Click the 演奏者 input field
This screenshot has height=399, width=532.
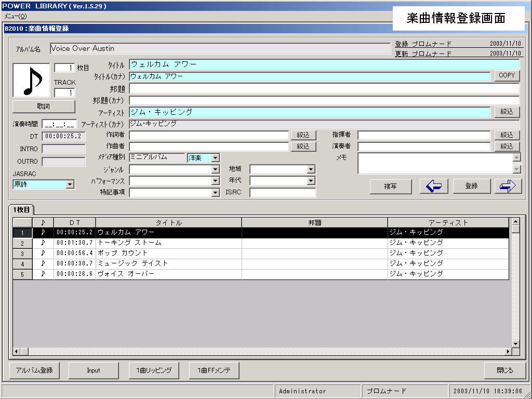pyautogui.click(x=424, y=147)
